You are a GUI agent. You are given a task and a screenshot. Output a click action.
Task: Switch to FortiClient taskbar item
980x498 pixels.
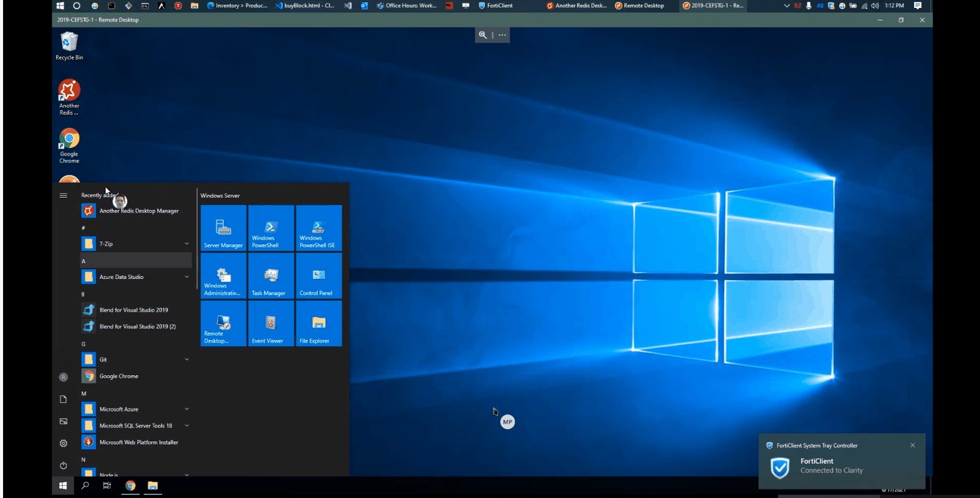click(495, 5)
